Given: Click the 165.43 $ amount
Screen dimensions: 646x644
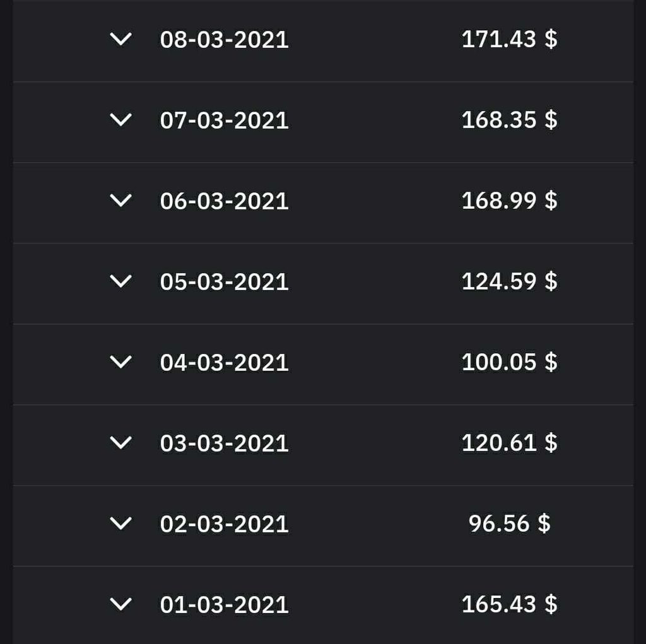Looking at the screenshot, I should pos(509,604).
